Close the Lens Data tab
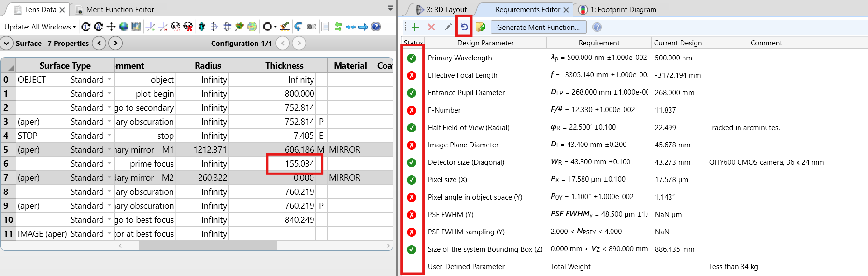The image size is (868, 276). tap(62, 10)
